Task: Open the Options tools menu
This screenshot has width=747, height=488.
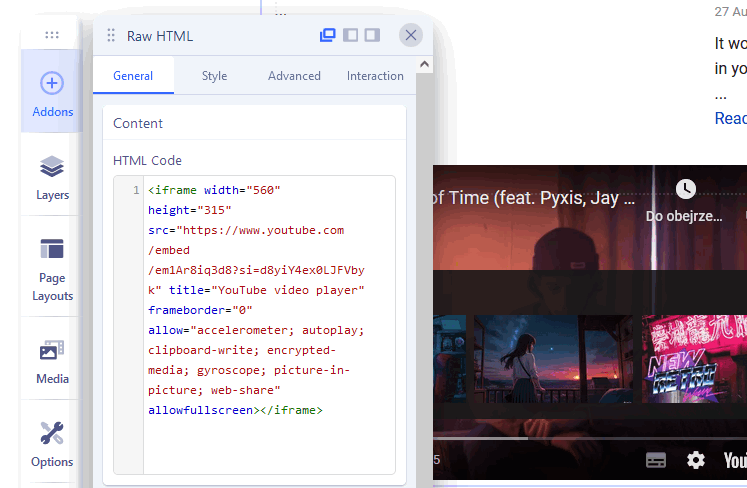Action: (x=52, y=443)
